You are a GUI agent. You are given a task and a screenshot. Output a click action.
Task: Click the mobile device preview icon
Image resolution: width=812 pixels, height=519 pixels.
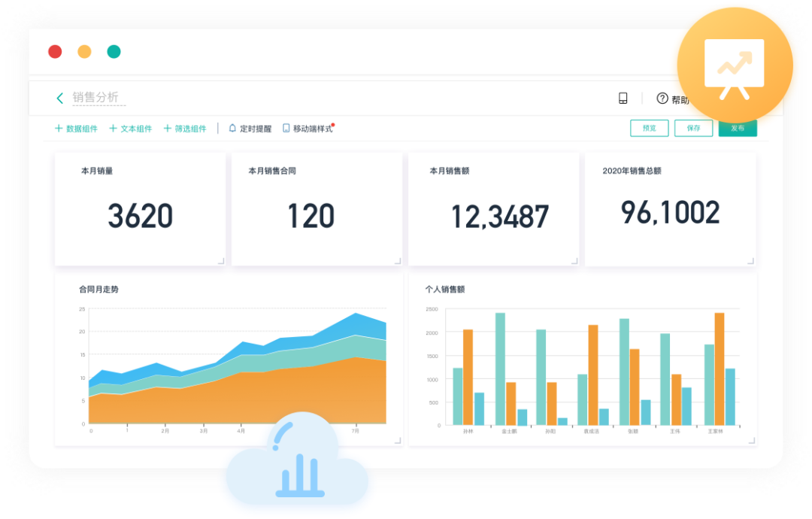click(623, 99)
